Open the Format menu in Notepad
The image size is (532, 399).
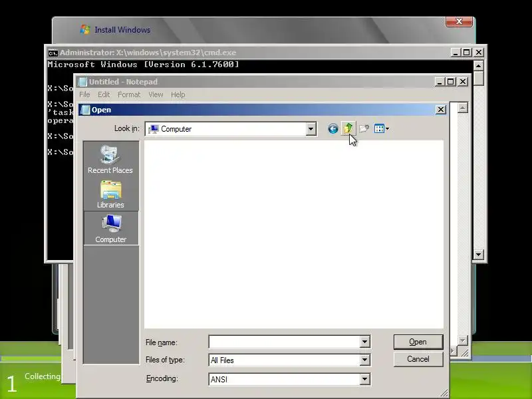(x=129, y=94)
